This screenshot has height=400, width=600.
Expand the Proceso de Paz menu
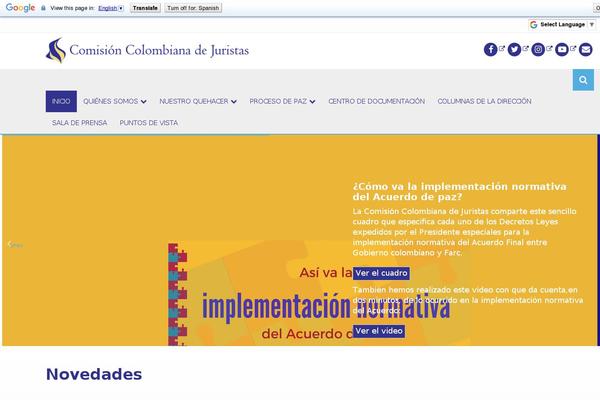282,101
